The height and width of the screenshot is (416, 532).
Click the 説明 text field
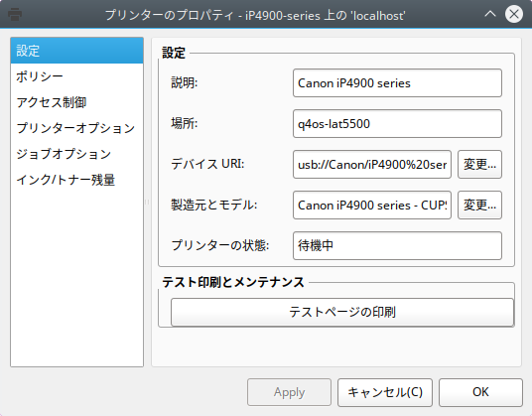[397, 83]
